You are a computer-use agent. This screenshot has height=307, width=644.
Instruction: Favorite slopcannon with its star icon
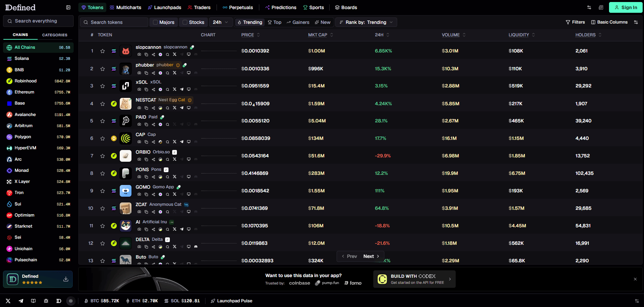[103, 51]
